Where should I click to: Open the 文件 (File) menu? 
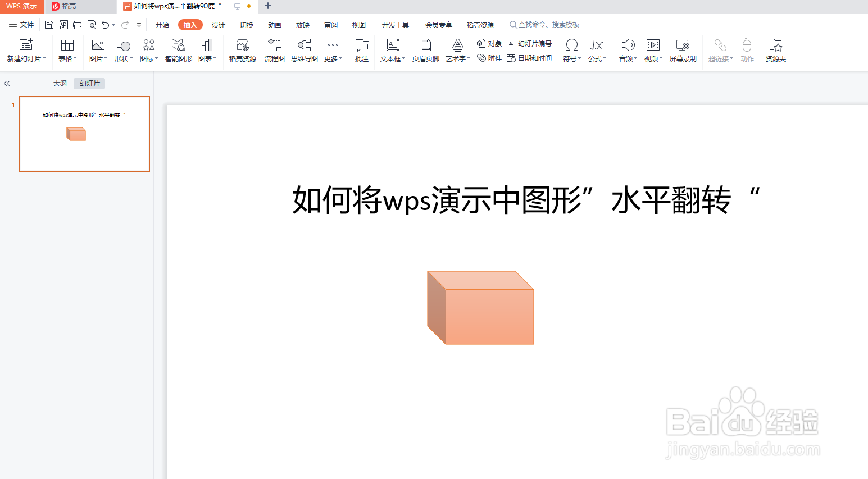21,25
